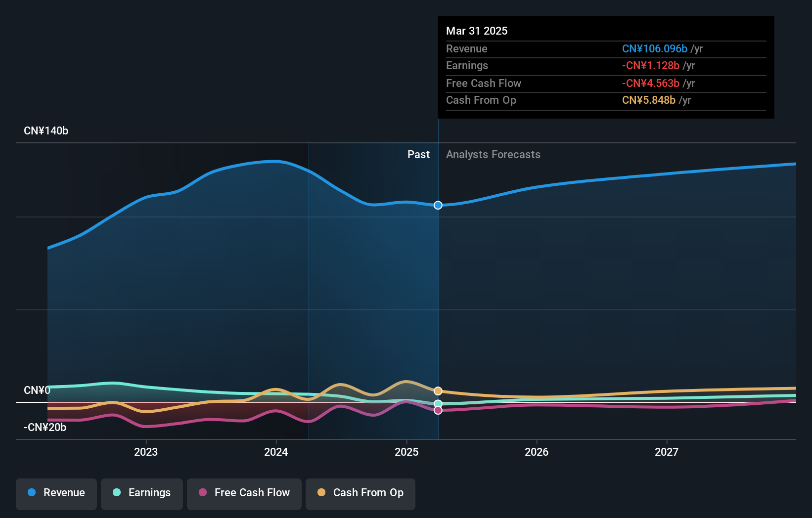Viewport: 812px width, 518px height.
Task: Toggle the Revenue legend button
Action: point(56,494)
